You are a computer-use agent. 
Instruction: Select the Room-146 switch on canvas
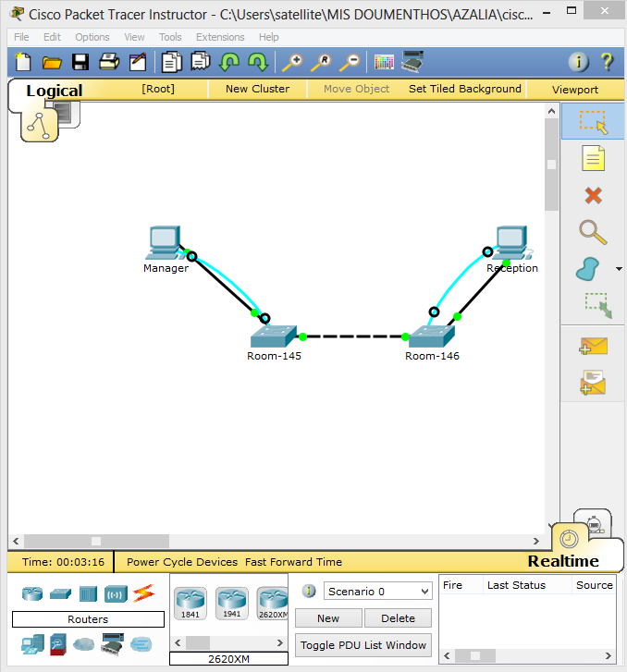click(432, 336)
